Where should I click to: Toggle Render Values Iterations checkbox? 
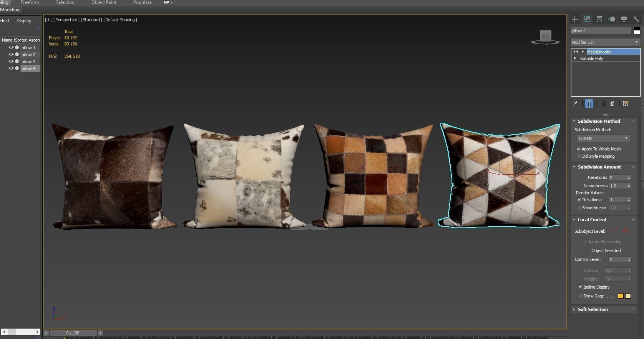click(579, 200)
